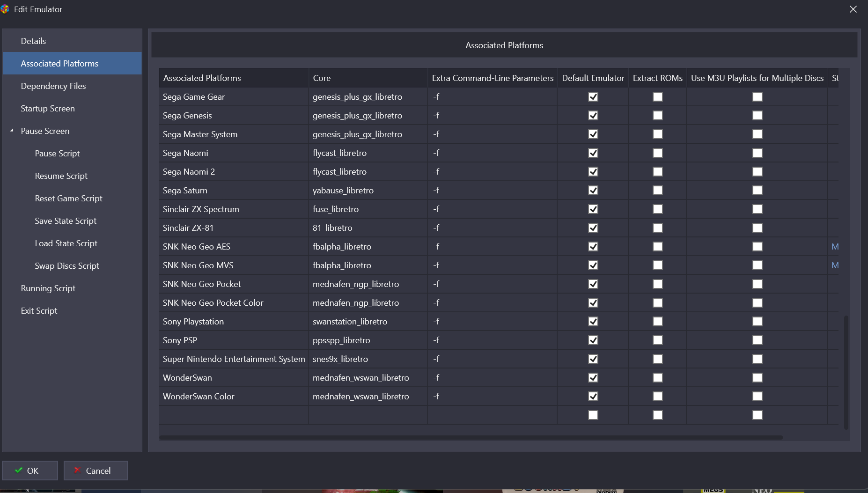The image size is (868, 493).
Task: Toggle Extract ROMs for Sega Genesis
Action: tap(658, 115)
